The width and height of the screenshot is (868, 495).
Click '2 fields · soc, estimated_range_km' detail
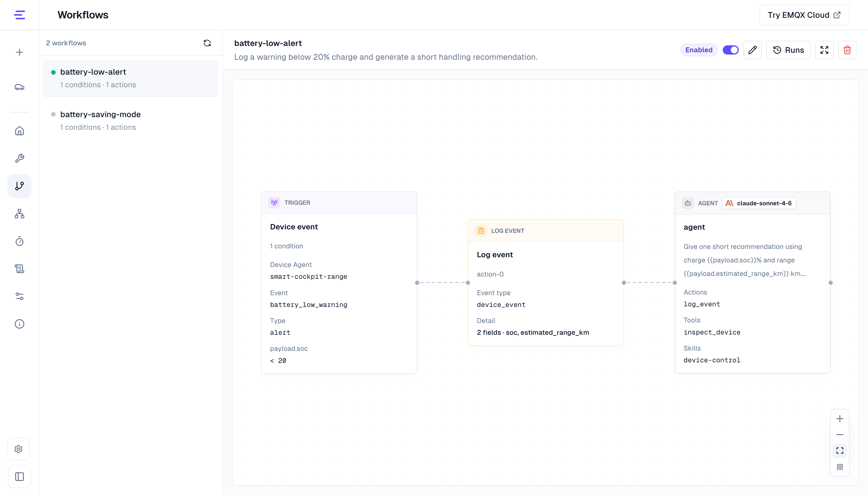pyautogui.click(x=533, y=332)
